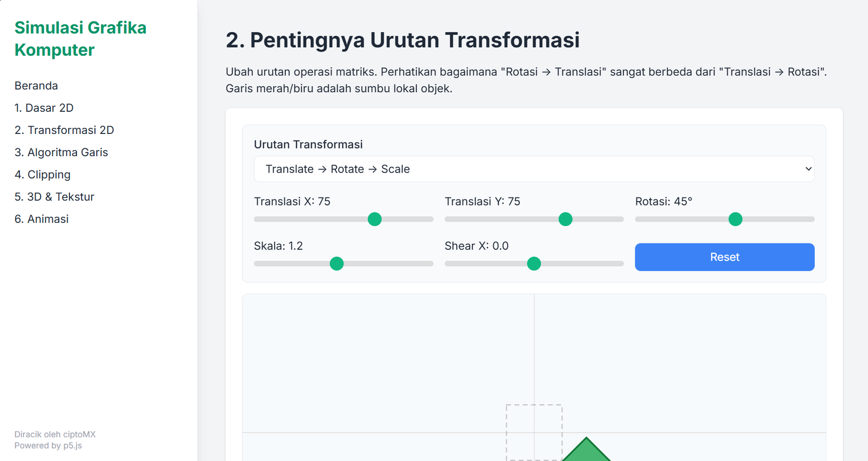Open the 6. Animasi page
The width and height of the screenshot is (868, 461).
click(x=42, y=219)
